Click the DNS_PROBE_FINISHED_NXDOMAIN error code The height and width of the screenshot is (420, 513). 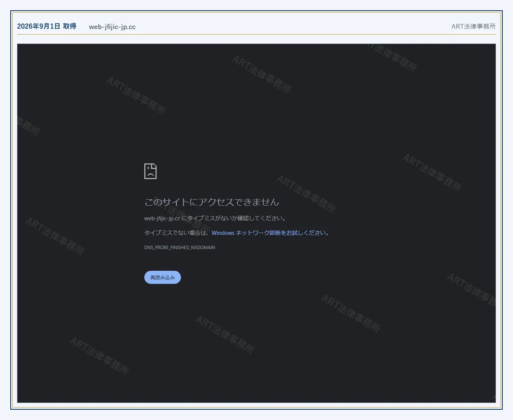pyautogui.click(x=180, y=248)
